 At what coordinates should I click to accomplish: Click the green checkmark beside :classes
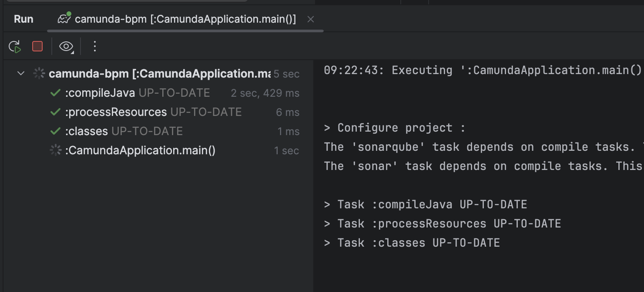(55, 131)
